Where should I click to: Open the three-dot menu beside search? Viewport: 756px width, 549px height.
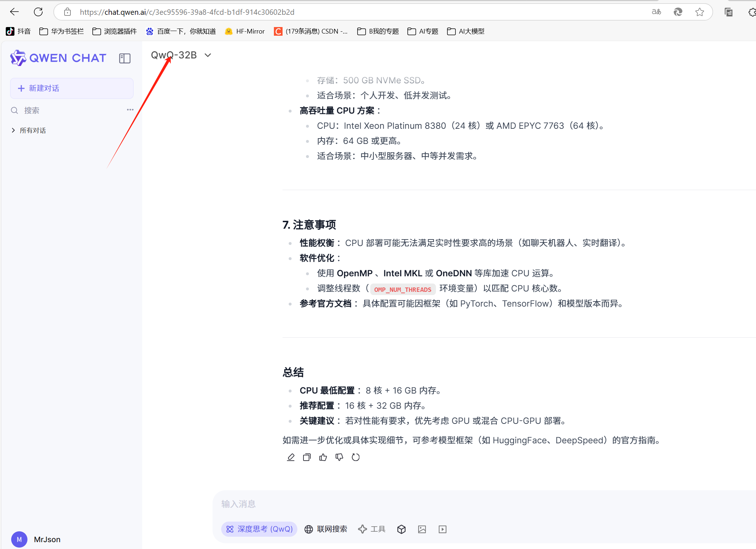point(130,110)
